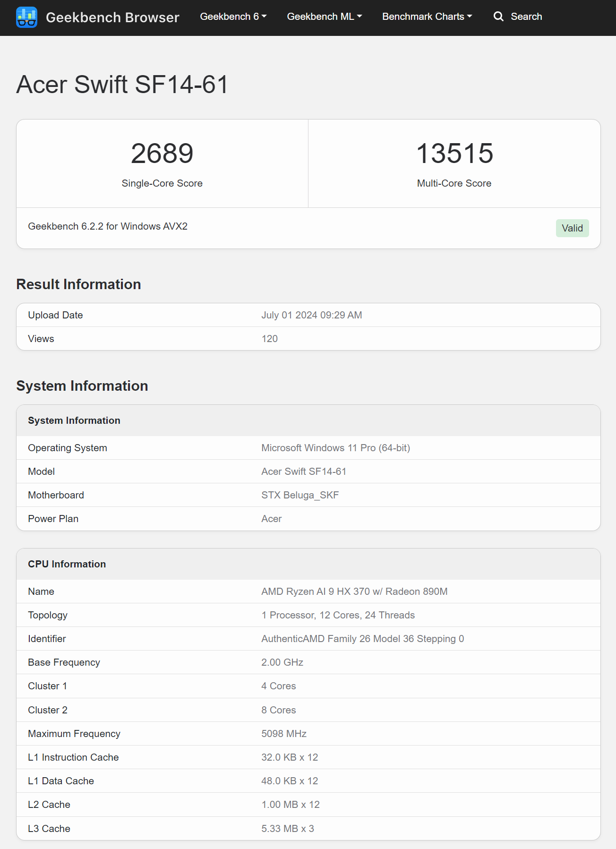
Task: Select the Cluster 1 value 4 Cores
Action: coord(279,686)
